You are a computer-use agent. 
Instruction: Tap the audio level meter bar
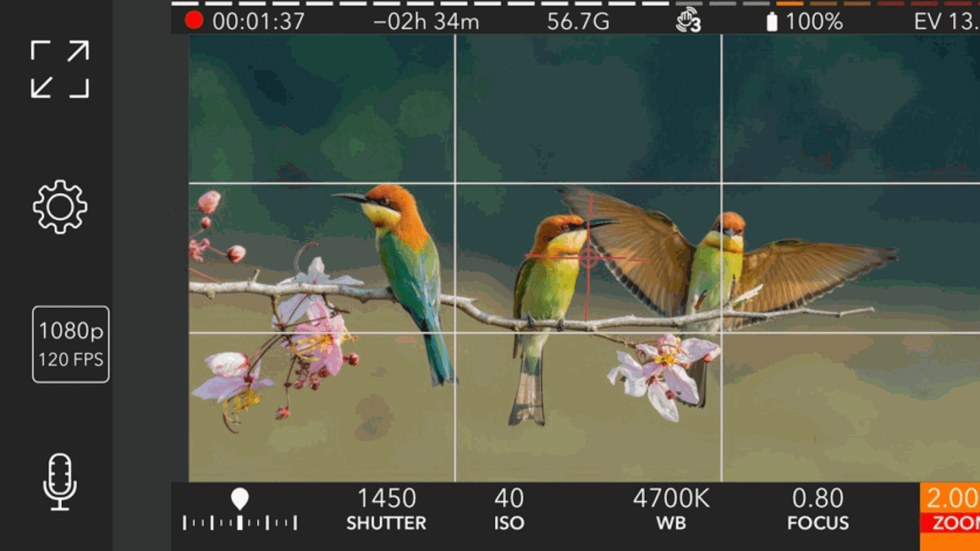coord(575,3)
